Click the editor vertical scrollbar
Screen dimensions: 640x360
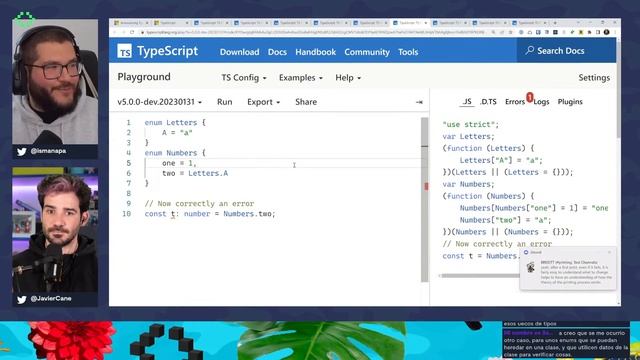(424, 200)
